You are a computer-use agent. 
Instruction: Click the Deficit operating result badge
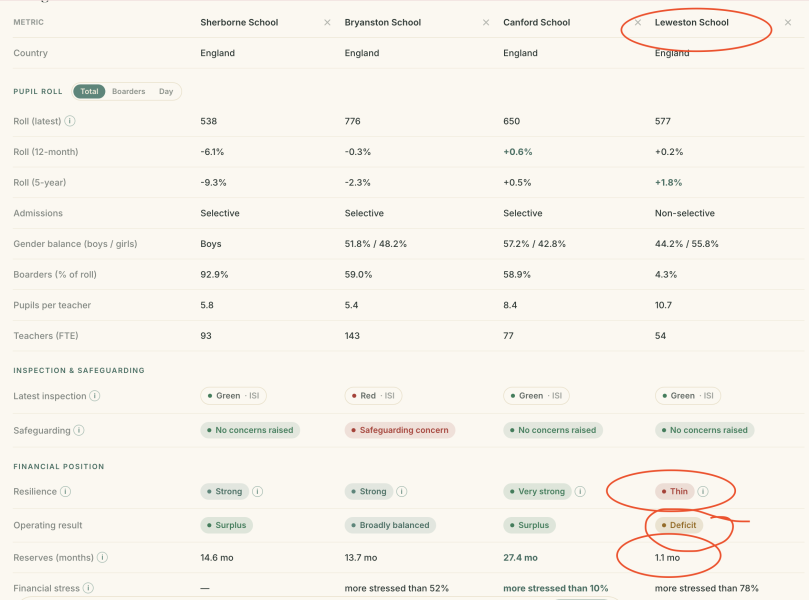[x=679, y=525]
